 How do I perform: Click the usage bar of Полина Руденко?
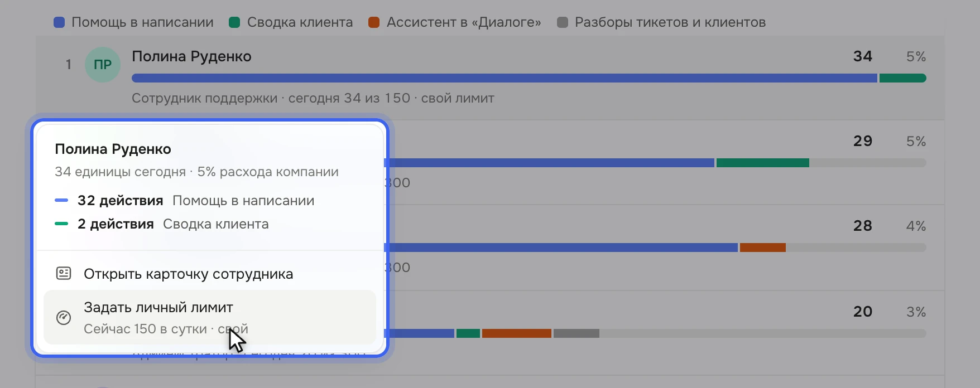pyautogui.click(x=529, y=78)
